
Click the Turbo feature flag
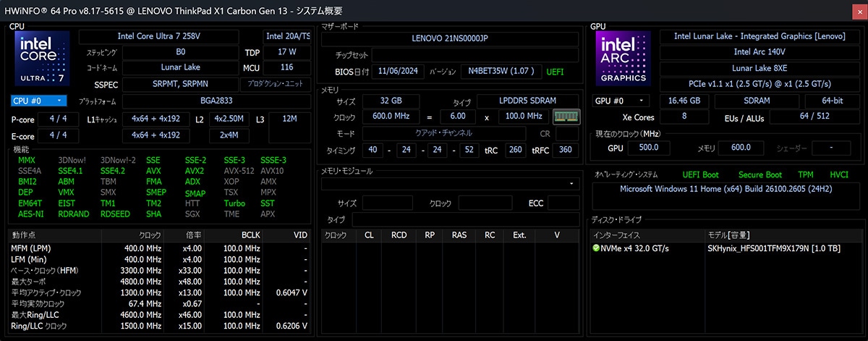pyautogui.click(x=234, y=203)
